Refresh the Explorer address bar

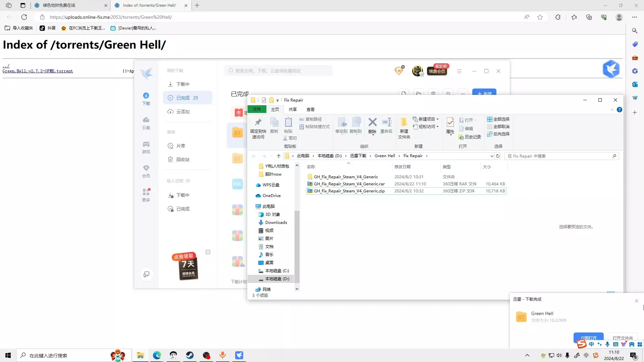point(498,156)
